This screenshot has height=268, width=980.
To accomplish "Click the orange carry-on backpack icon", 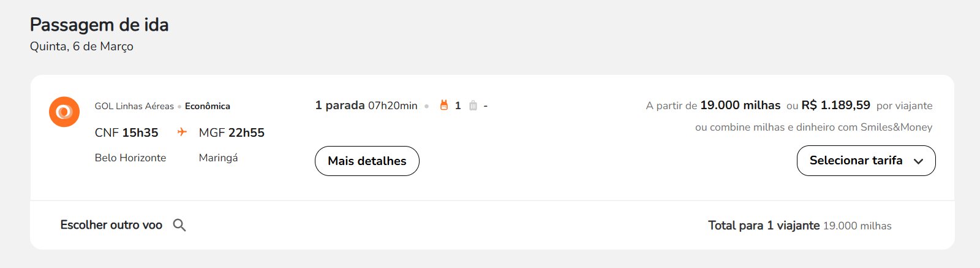I will coord(444,105).
